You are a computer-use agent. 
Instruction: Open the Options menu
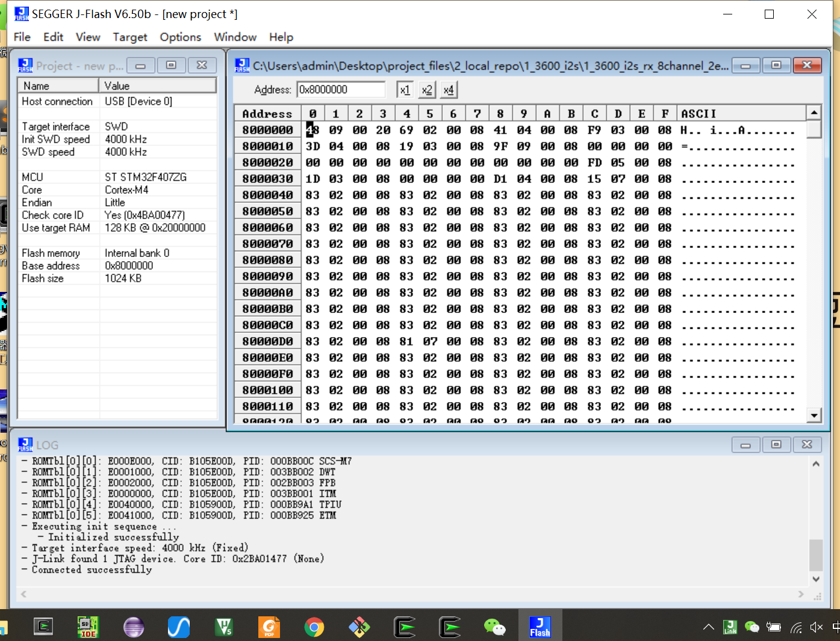(x=181, y=37)
